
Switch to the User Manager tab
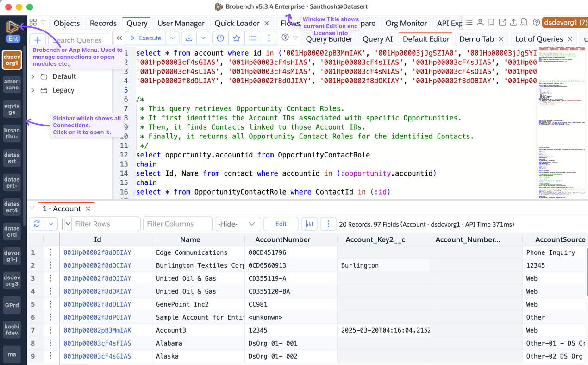(181, 23)
